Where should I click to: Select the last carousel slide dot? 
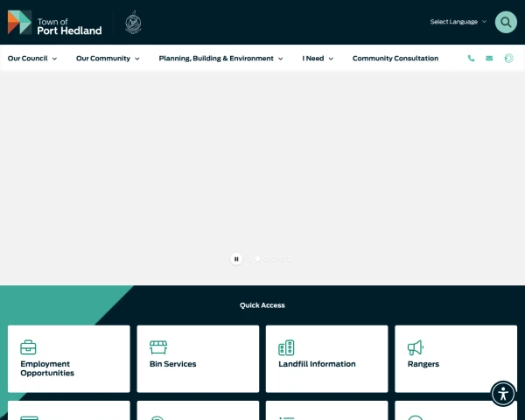click(x=290, y=259)
